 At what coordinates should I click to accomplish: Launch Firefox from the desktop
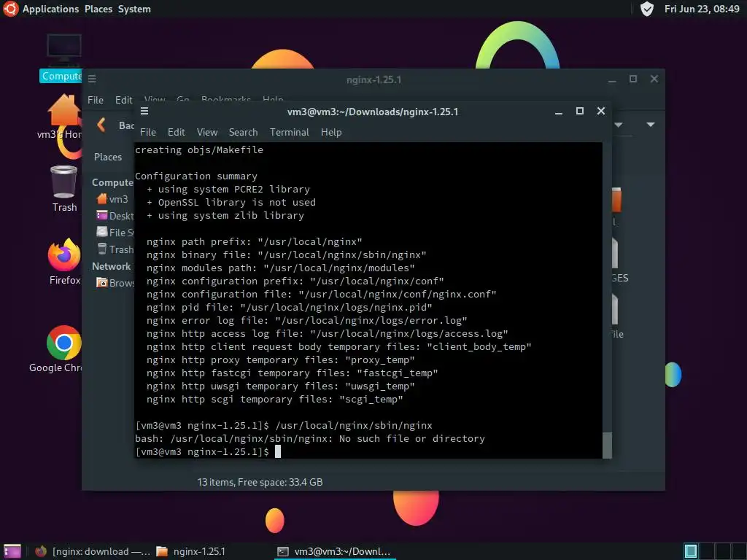click(x=64, y=262)
